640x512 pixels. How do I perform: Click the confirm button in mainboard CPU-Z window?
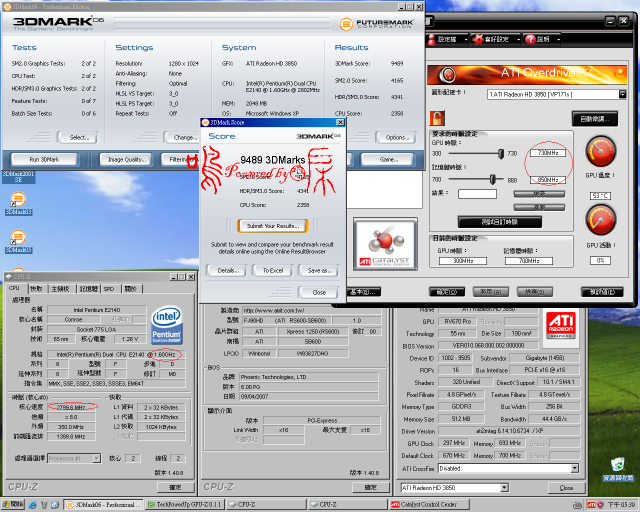pyautogui.click(x=370, y=487)
